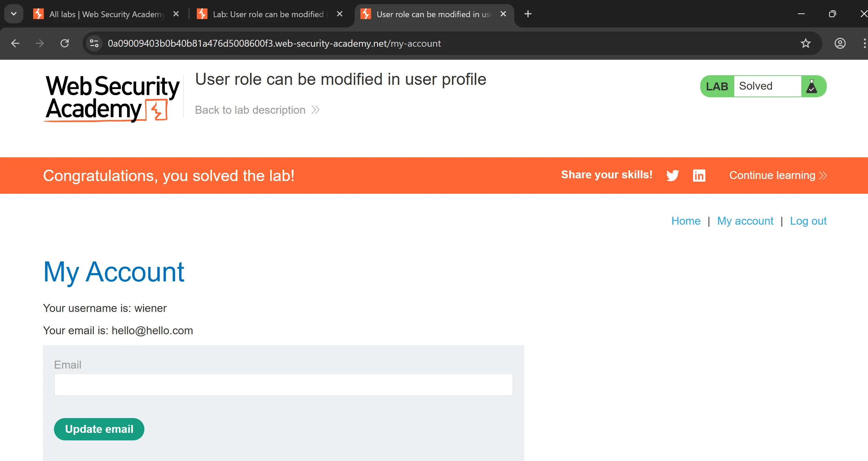Bookmark this page with the star icon
868x461 pixels.
tap(806, 43)
